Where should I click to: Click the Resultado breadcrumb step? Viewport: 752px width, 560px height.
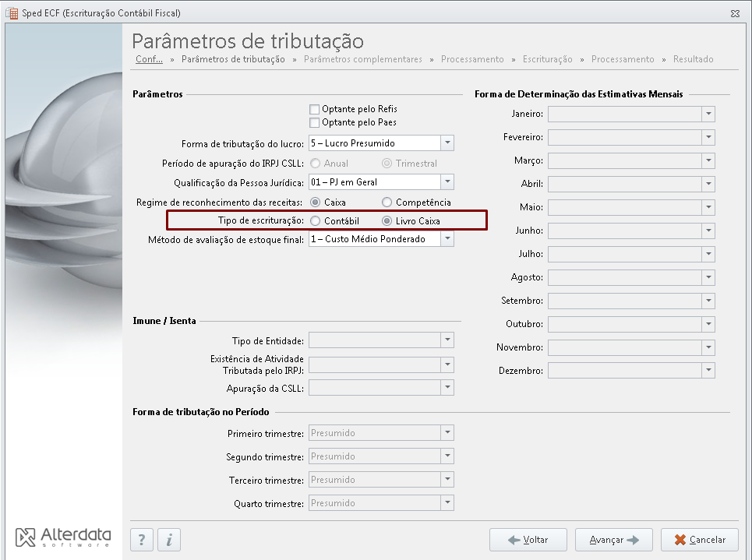pyautogui.click(x=693, y=59)
